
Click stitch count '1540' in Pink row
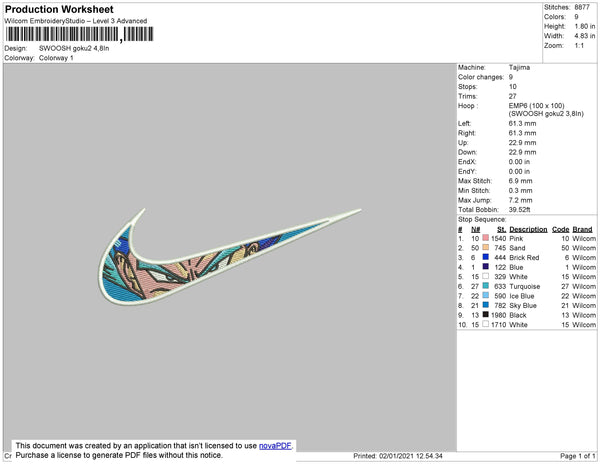[x=499, y=238]
